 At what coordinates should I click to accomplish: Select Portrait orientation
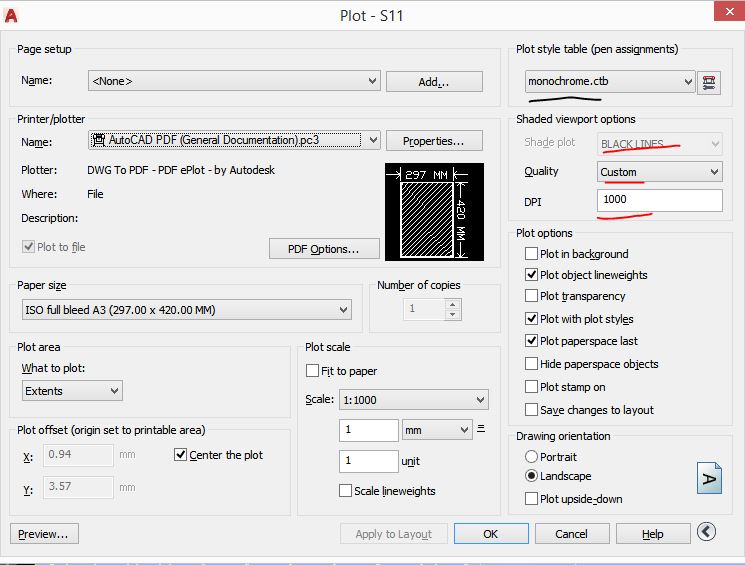pos(531,457)
